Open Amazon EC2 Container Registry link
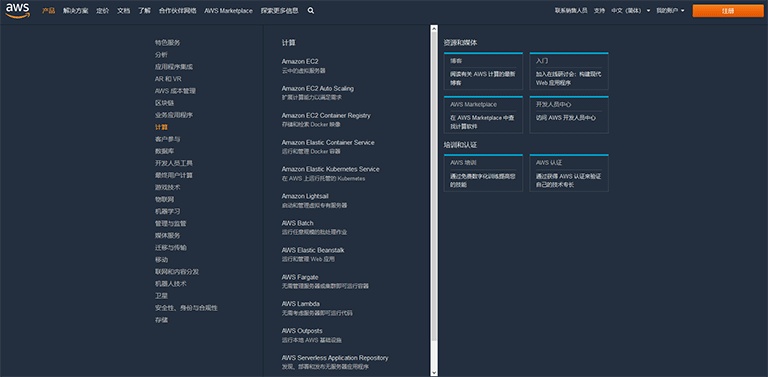Viewport: 768px width, 377px height. point(326,116)
